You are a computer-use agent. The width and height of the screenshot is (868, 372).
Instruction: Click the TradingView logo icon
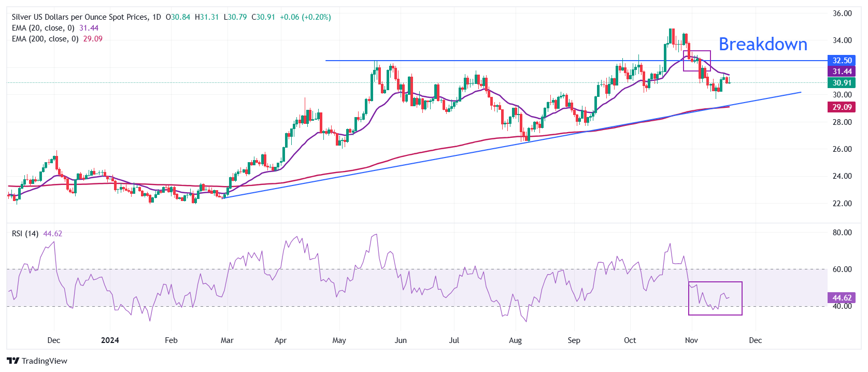[x=13, y=361]
